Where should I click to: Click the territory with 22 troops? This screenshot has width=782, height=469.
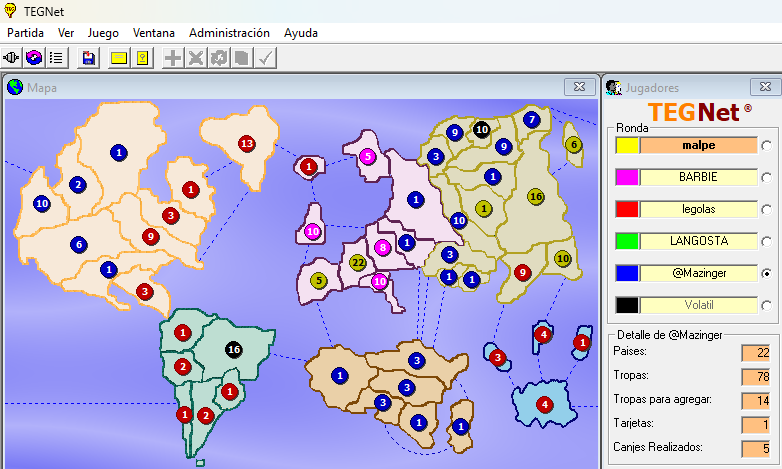[357, 263]
